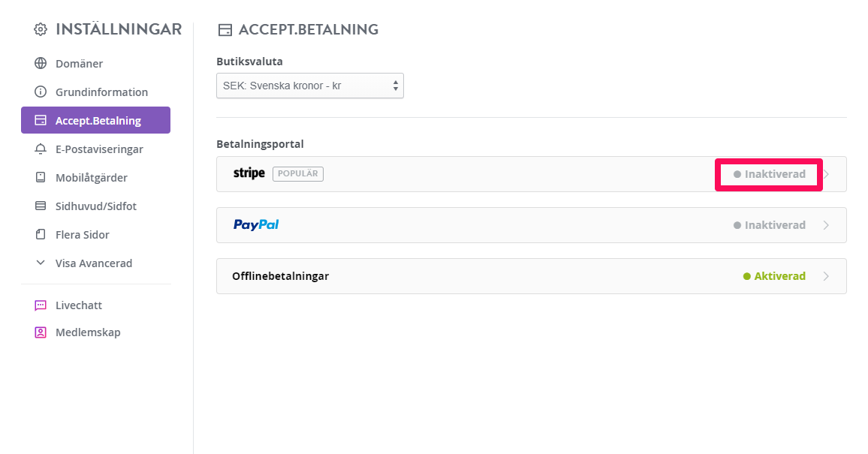Click the mobile device icon for Mobilåtgärder
The width and height of the screenshot is (868, 454).
point(41,178)
